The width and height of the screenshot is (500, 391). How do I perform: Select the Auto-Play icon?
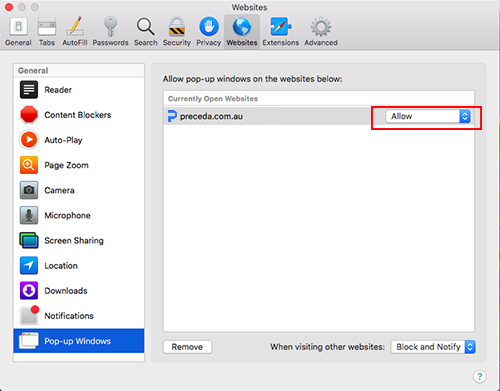click(x=29, y=140)
